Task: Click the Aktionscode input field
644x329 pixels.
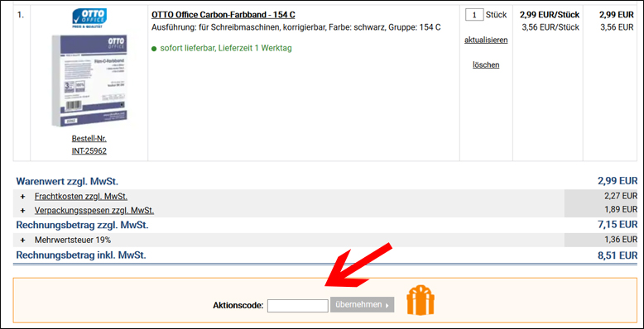Action: tap(298, 306)
